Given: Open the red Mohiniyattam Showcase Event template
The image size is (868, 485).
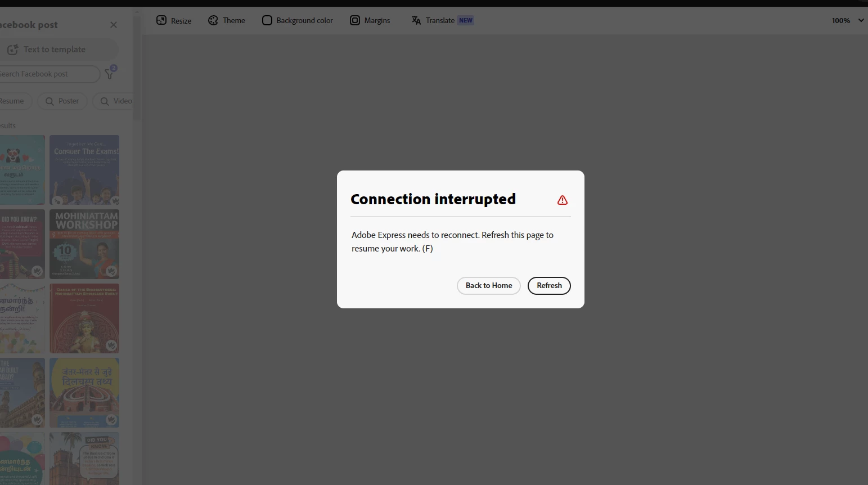Looking at the screenshot, I should pos(84,318).
